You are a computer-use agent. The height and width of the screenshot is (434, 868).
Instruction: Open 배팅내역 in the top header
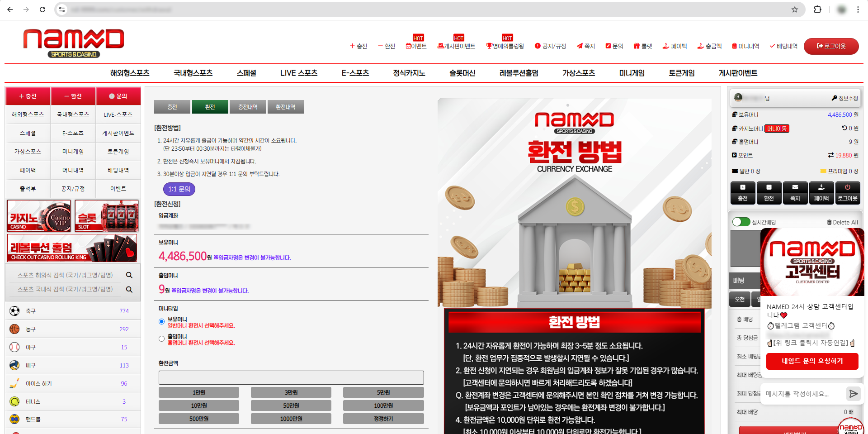coord(783,46)
